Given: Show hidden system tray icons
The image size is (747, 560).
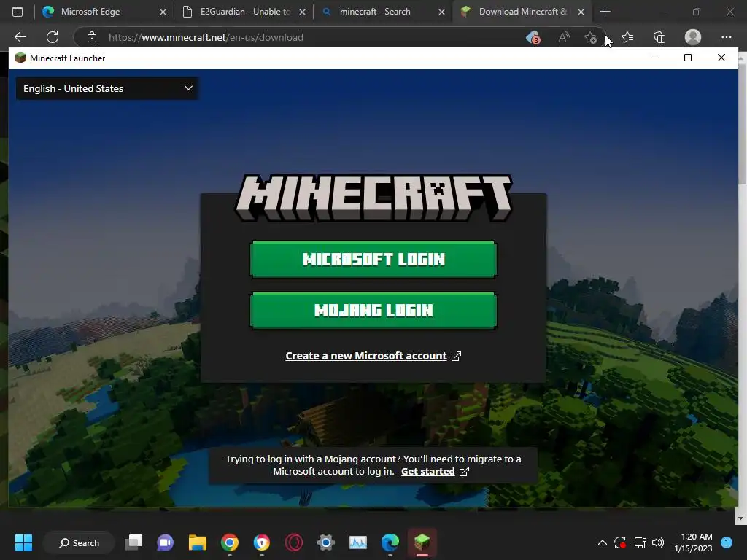Looking at the screenshot, I should click(602, 542).
